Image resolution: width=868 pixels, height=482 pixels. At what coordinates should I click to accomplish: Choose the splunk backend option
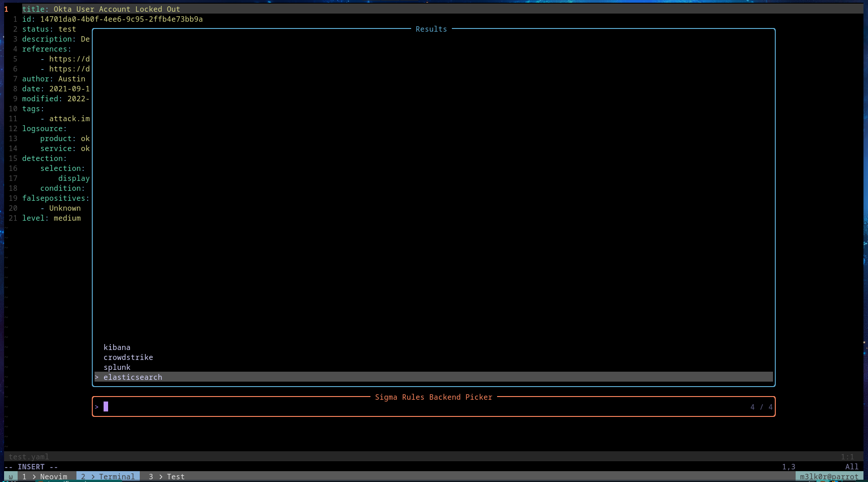point(117,367)
